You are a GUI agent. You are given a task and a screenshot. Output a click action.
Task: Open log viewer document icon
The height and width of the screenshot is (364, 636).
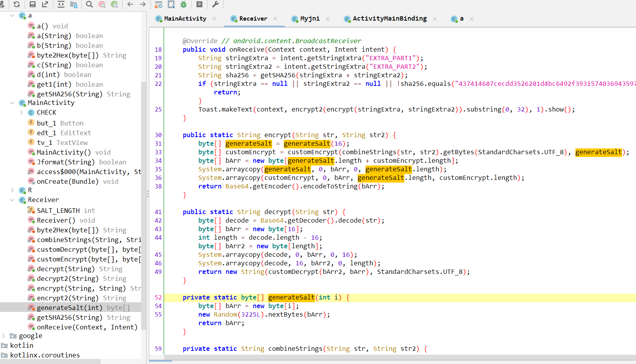(199, 4)
